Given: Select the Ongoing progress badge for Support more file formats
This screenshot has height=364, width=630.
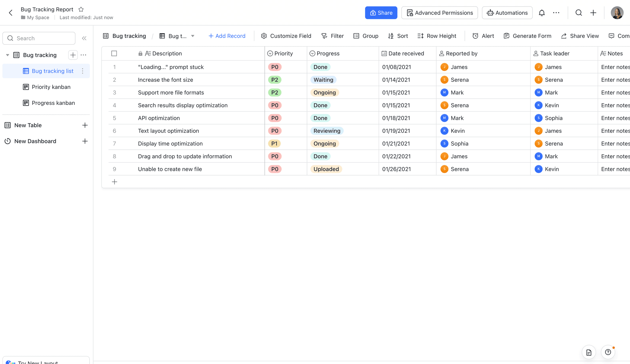Looking at the screenshot, I should pos(324,92).
